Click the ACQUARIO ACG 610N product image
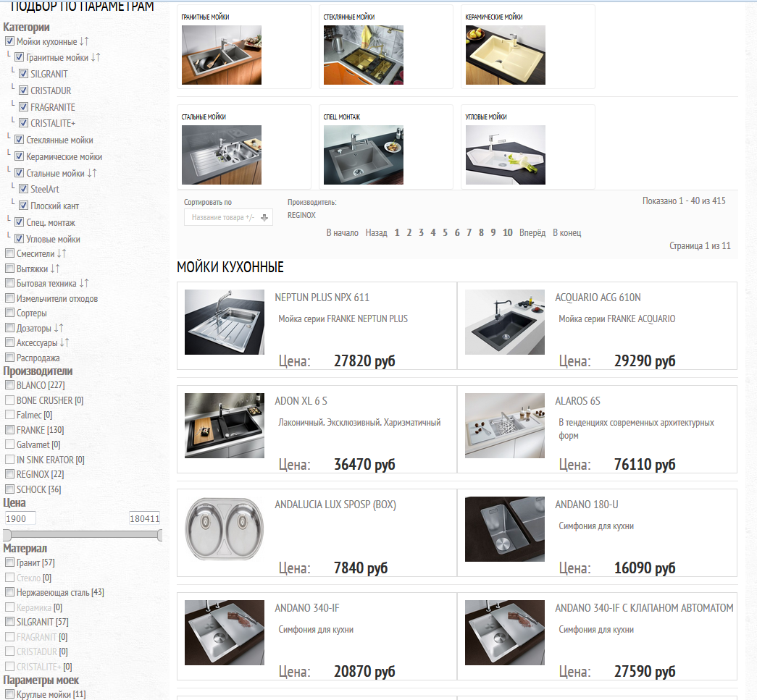 (504, 322)
